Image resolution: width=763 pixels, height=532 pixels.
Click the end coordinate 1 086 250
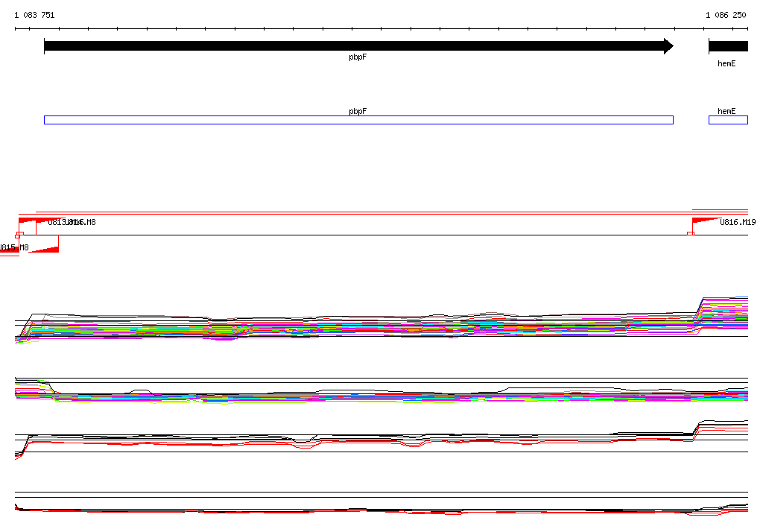(x=726, y=15)
